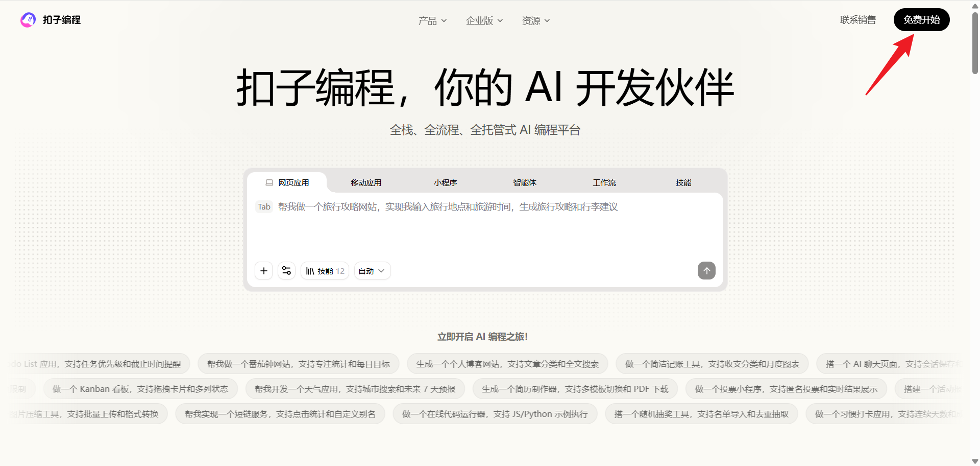Switch to the 移动应用 tab
The width and height of the screenshot is (980, 466).
click(366, 182)
